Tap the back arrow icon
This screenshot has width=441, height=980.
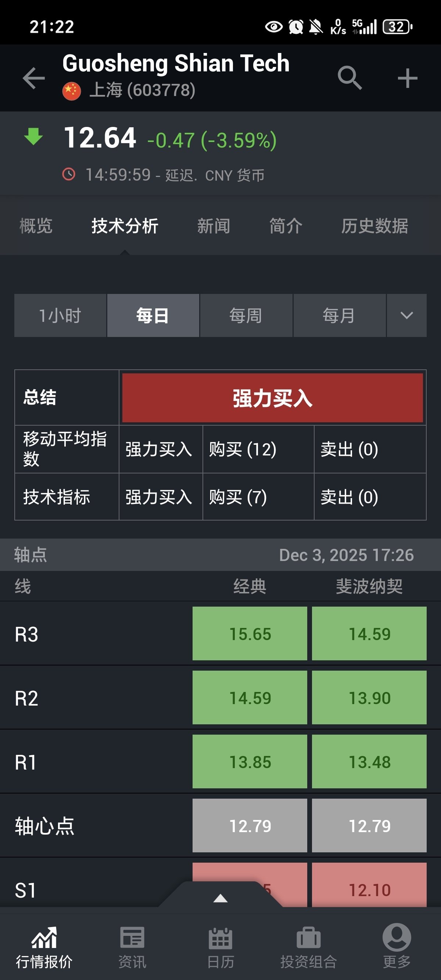click(x=33, y=78)
